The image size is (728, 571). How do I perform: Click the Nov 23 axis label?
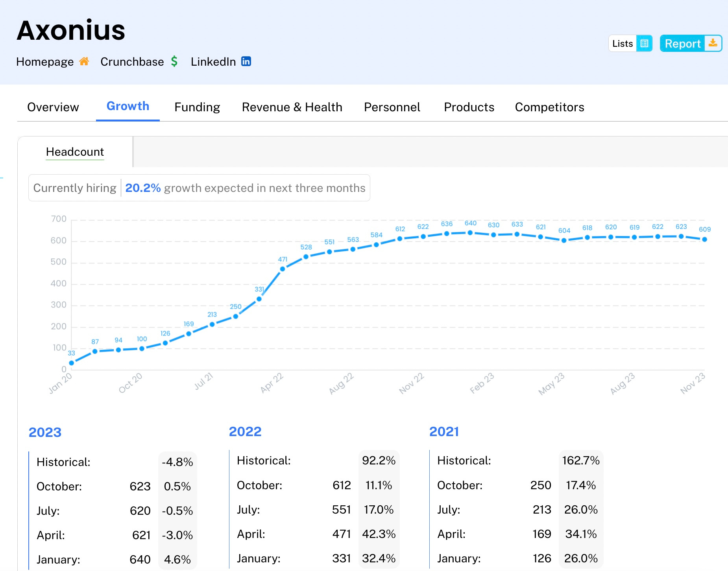(693, 383)
